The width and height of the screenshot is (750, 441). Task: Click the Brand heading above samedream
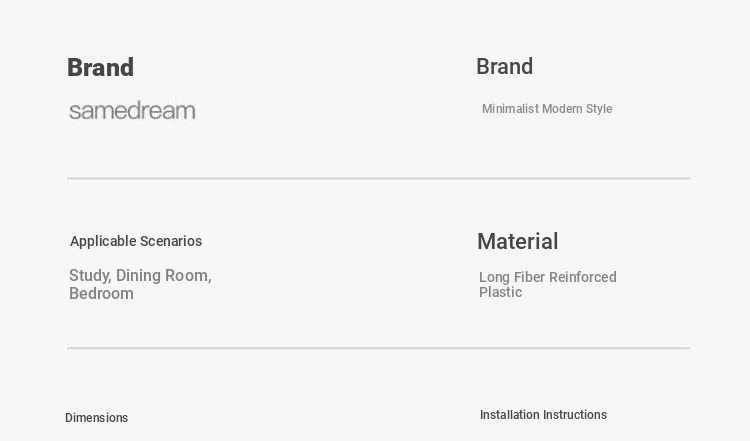pos(100,68)
